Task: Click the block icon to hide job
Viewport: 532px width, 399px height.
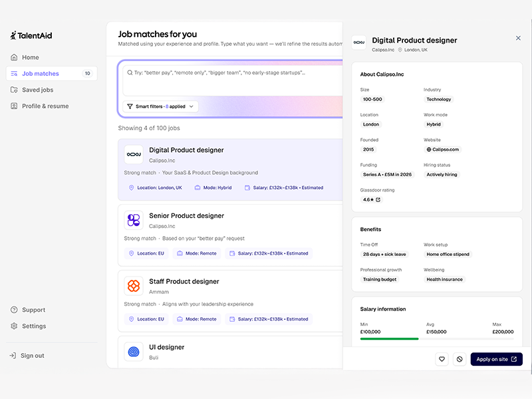Action: 460,359
